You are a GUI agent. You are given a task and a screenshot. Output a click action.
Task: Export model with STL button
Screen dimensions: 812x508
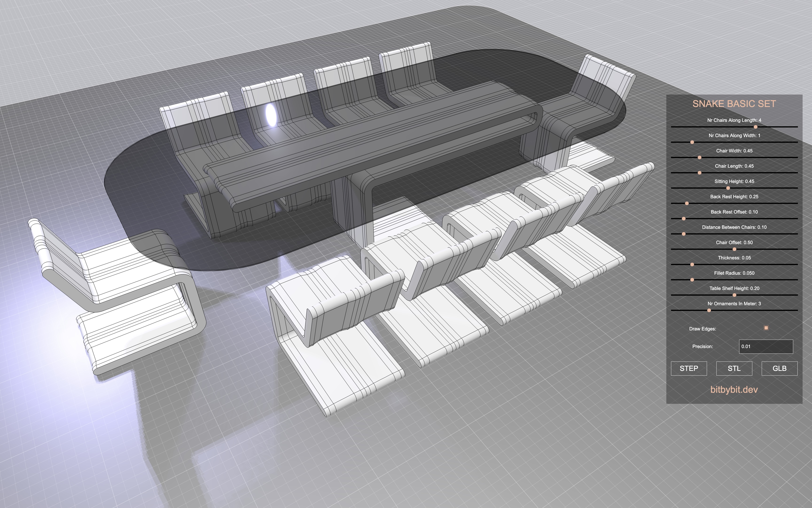pyautogui.click(x=734, y=369)
